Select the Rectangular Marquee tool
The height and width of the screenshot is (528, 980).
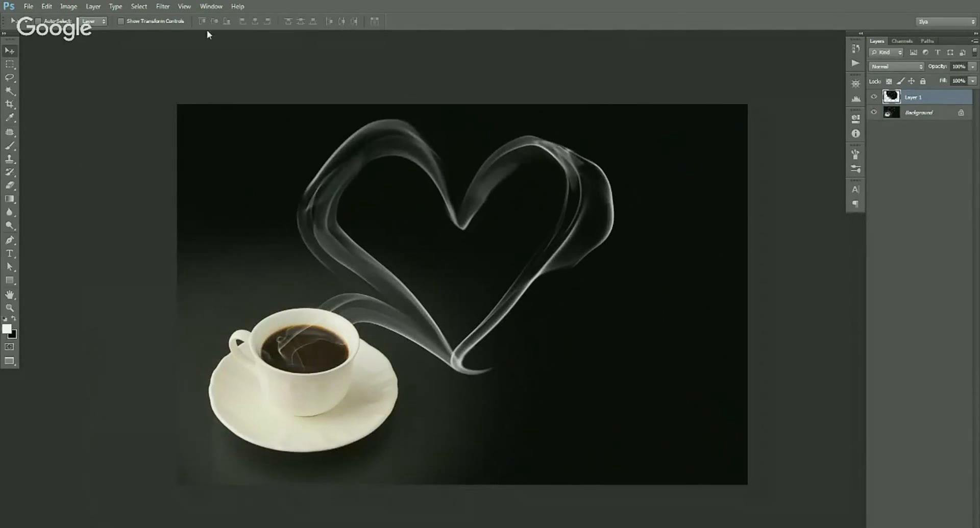coord(10,64)
